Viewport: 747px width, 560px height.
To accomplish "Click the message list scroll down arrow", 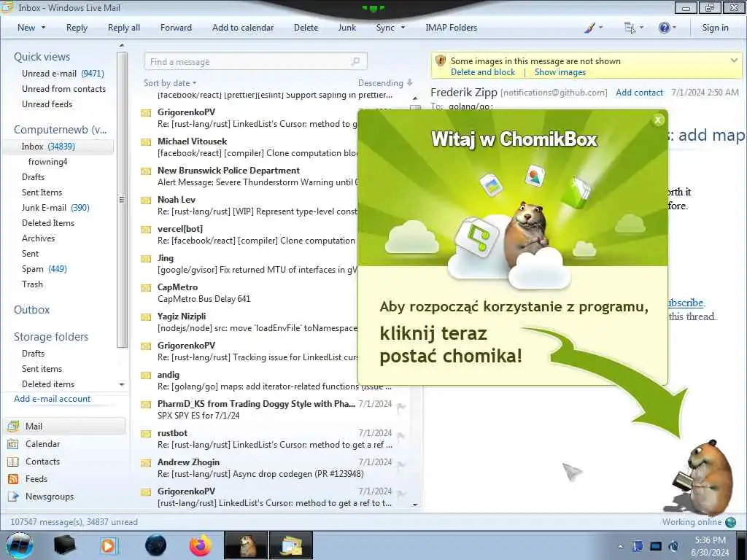I will (x=415, y=505).
